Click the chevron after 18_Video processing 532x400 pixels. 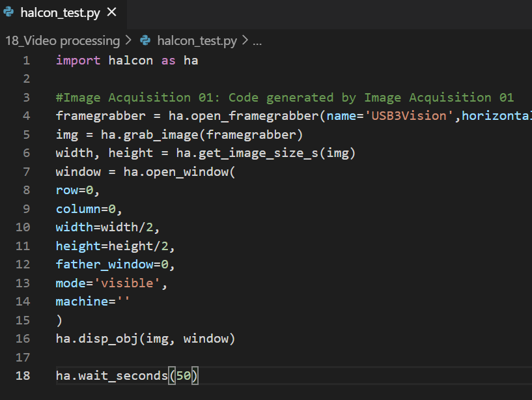click(x=127, y=40)
